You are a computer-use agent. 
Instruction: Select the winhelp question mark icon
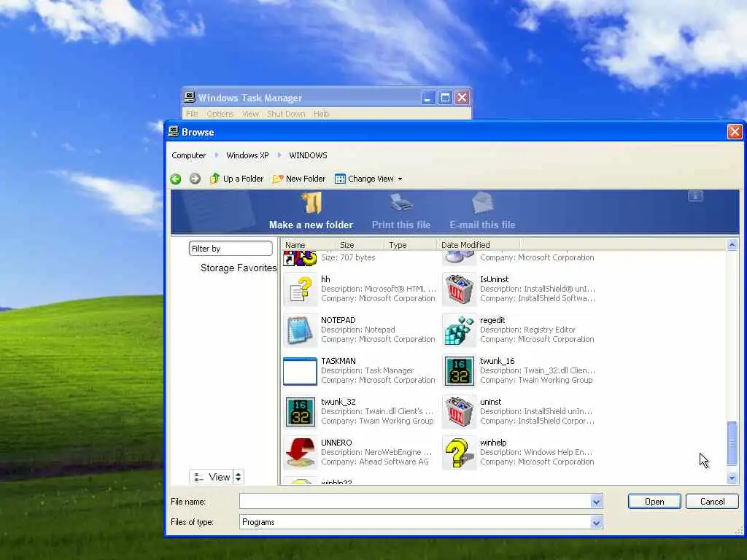tap(459, 453)
